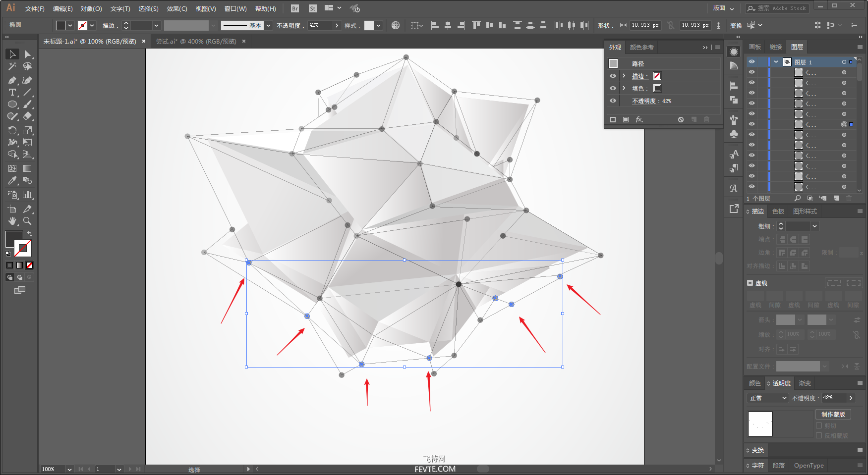Open stroke color dropdown in control bar

tap(92, 25)
